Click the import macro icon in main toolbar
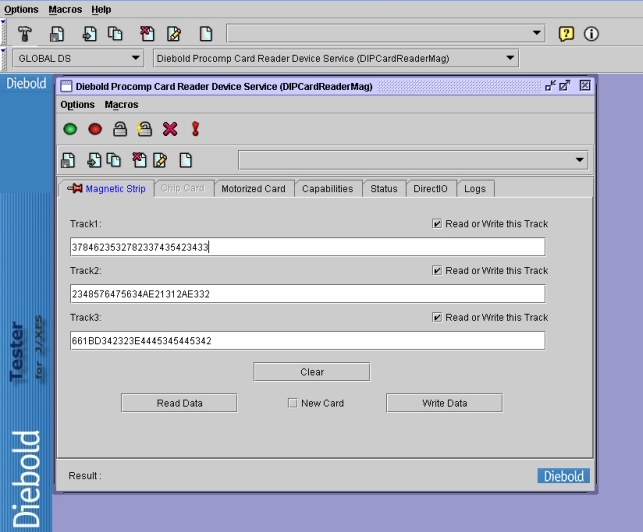 [89, 34]
